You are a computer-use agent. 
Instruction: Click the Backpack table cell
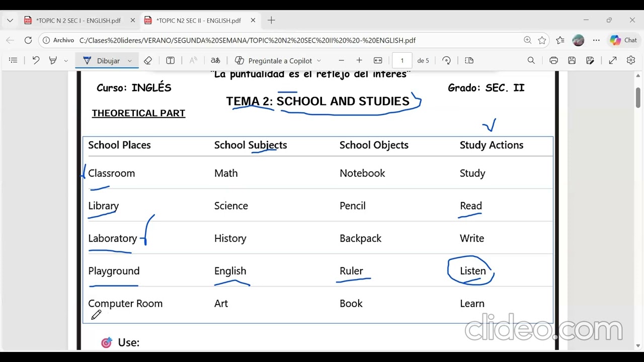(360, 238)
